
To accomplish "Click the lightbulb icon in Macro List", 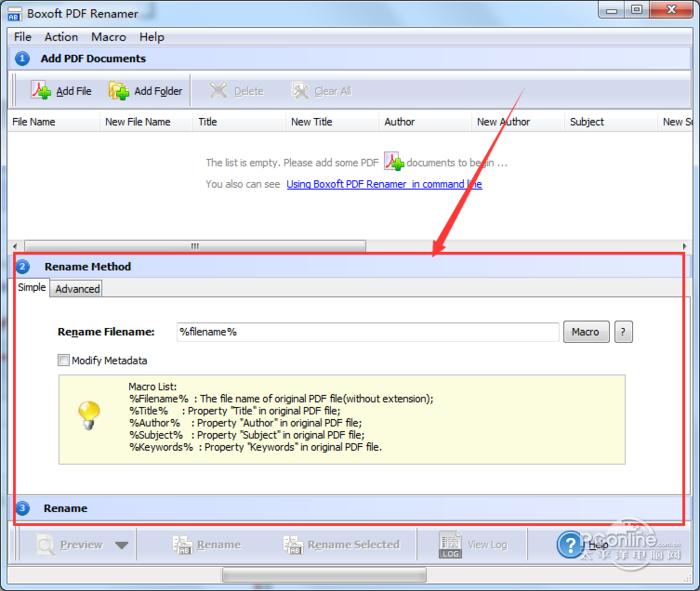I will (88, 416).
